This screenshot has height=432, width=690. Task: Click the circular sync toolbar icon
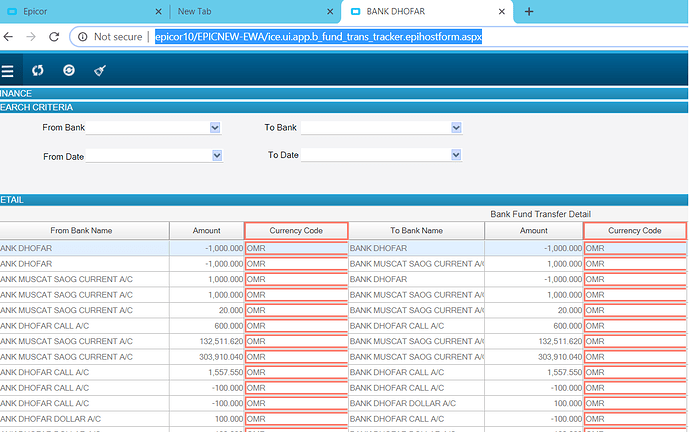click(x=69, y=70)
